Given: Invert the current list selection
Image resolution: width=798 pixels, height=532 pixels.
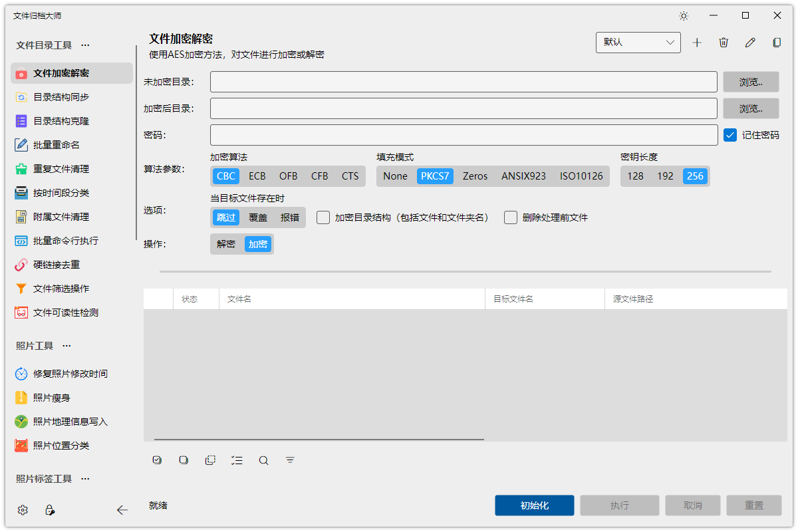Looking at the screenshot, I should 210,460.
